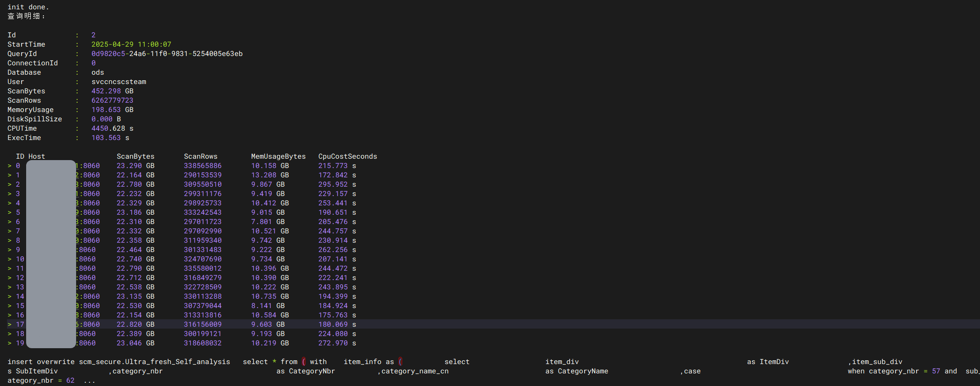Expand host row 9 with the > marker
Image resolution: width=980 pixels, height=386 pixels.
(9, 250)
